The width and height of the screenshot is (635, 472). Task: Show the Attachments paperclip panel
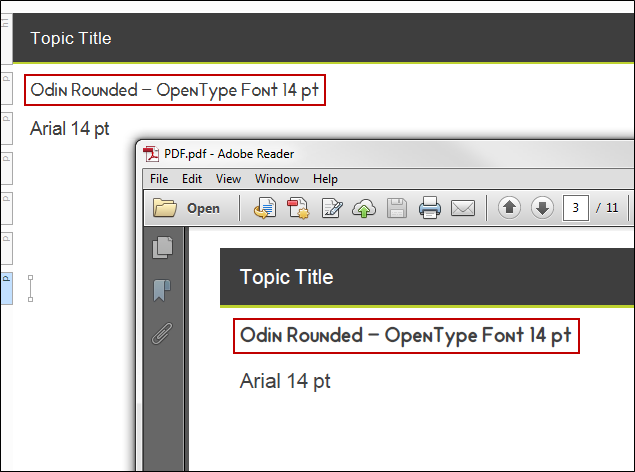[x=161, y=334]
